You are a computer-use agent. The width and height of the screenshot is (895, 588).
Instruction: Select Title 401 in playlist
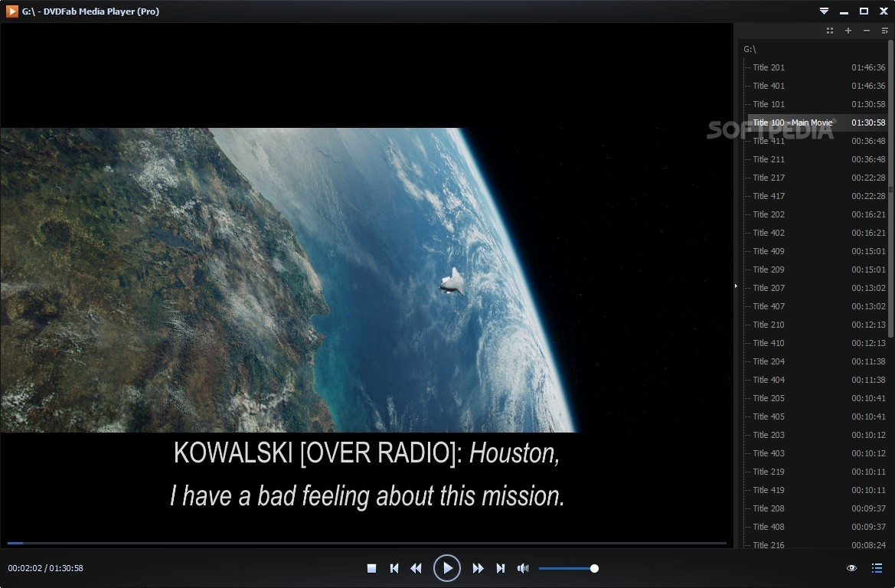(818, 86)
